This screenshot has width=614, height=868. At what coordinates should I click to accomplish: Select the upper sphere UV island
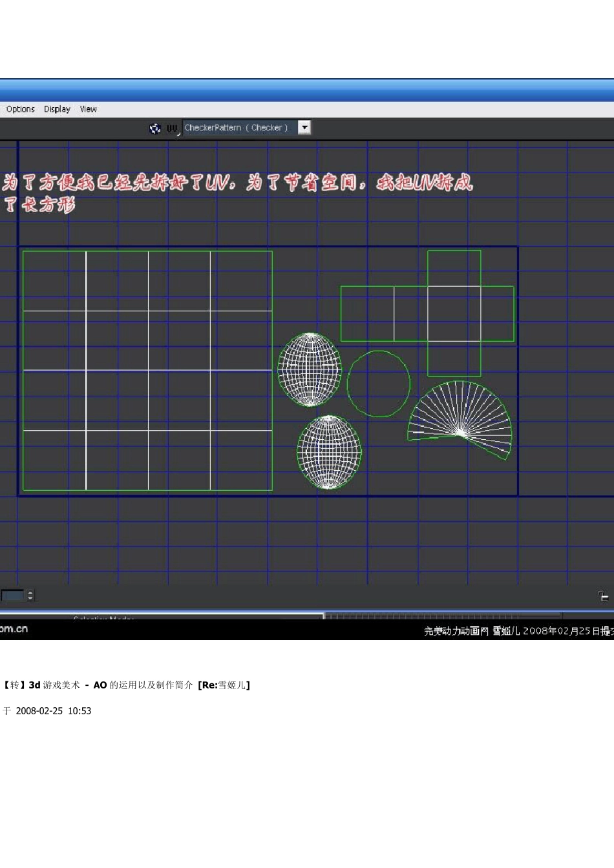tap(310, 369)
